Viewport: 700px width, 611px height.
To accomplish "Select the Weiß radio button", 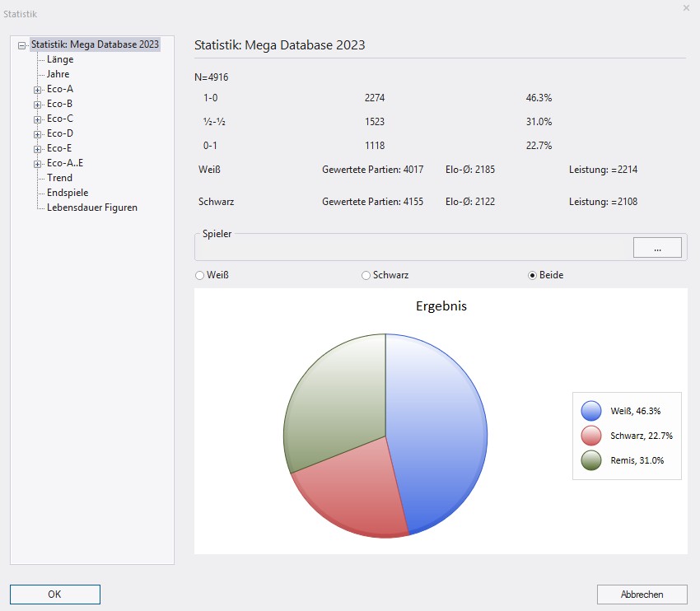I will tap(198, 276).
